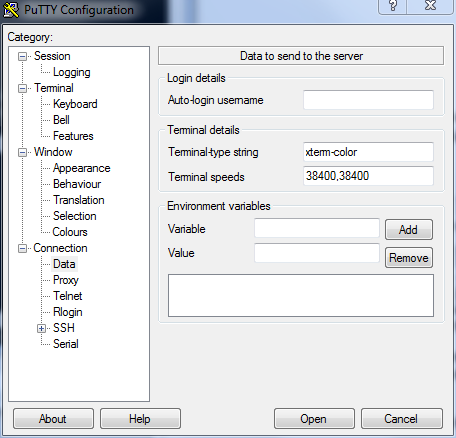Click the 'Environment variables' group label
The width and height of the screenshot is (456, 438).
(218, 206)
